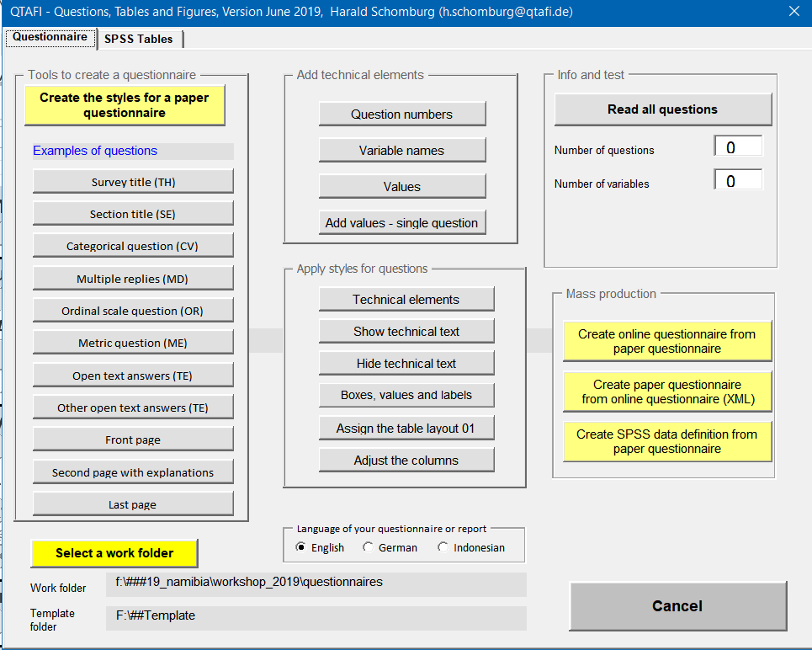Click Show technical text

click(406, 332)
